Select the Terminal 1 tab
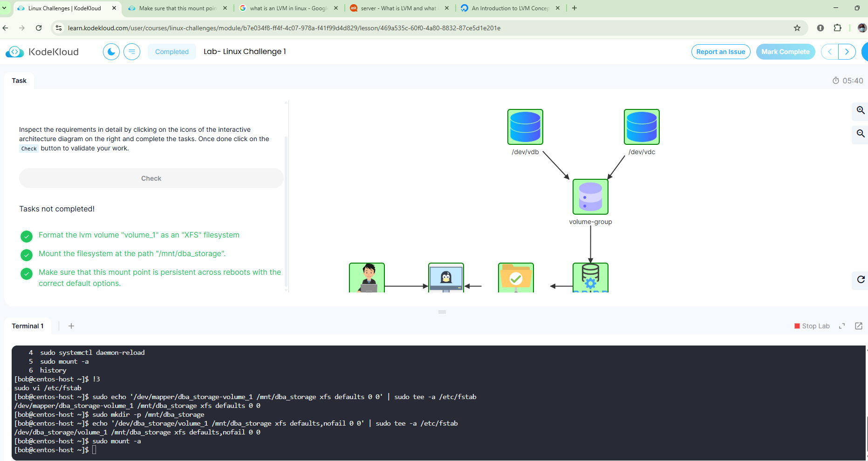The width and height of the screenshot is (868, 461). coord(28,326)
